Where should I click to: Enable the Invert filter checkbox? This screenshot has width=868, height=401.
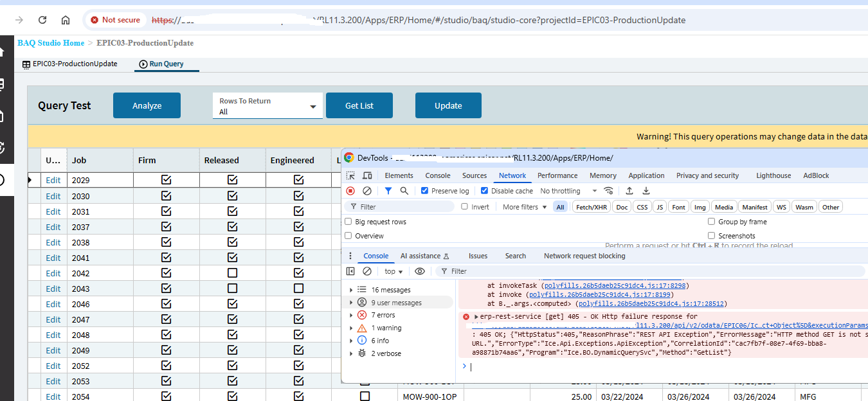[x=465, y=207]
